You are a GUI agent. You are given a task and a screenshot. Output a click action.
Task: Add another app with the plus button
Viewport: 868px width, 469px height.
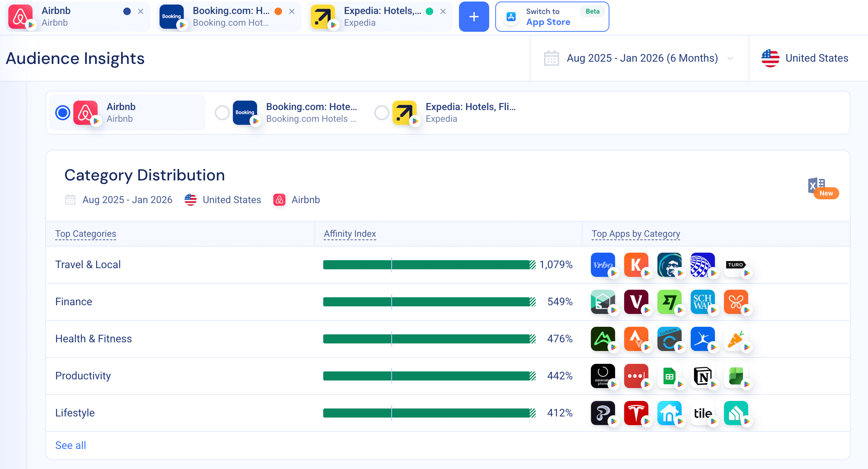474,17
